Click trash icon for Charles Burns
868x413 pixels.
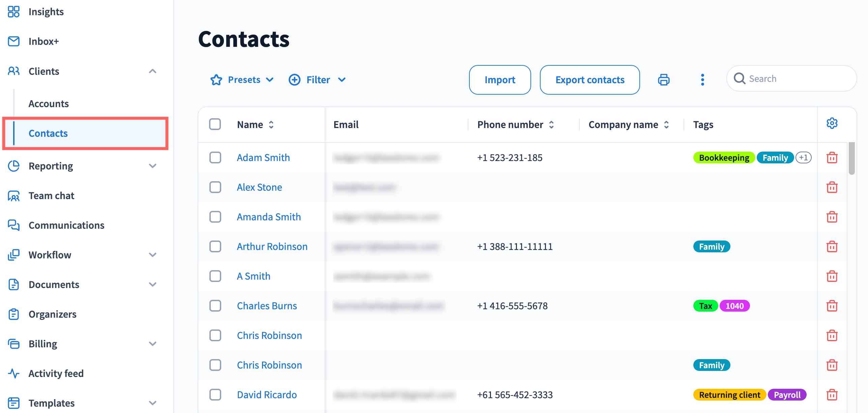click(x=832, y=306)
